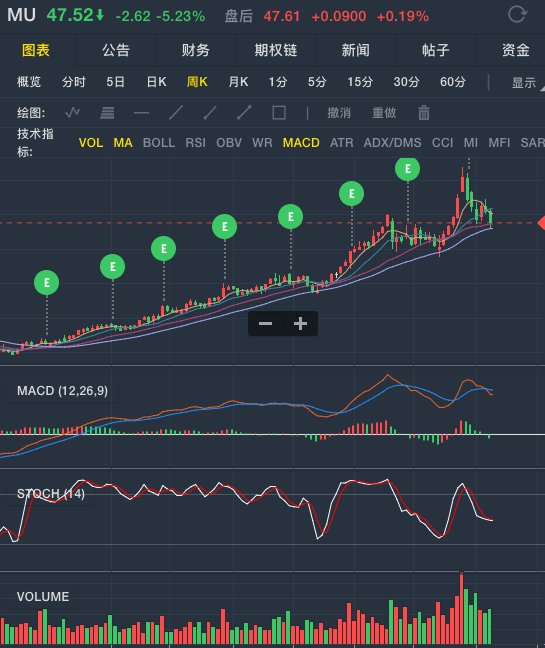This screenshot has width=545, height=648.
Task: Open the last earnings E marker on right
Action: click(407, 169)
